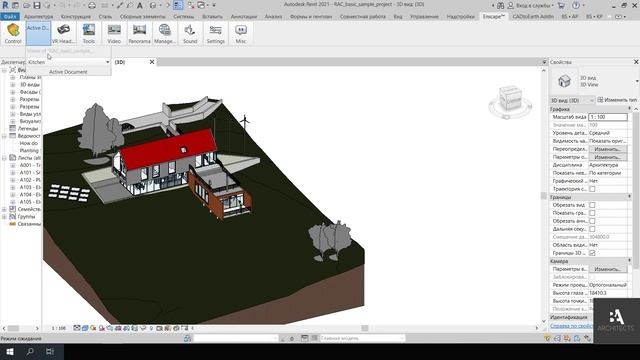Collapse the 'Камера' properties section
The image size is (640, 360).
coord(629,261)
